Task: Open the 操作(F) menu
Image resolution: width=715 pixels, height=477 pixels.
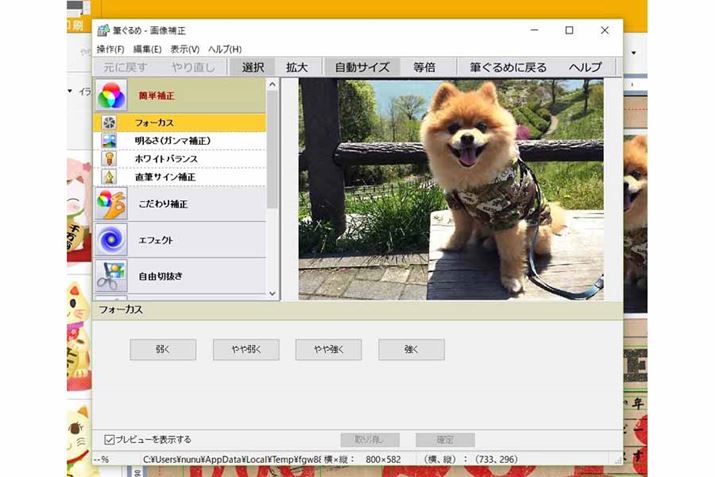Action: pyautogui.click(x=111, y=49)
